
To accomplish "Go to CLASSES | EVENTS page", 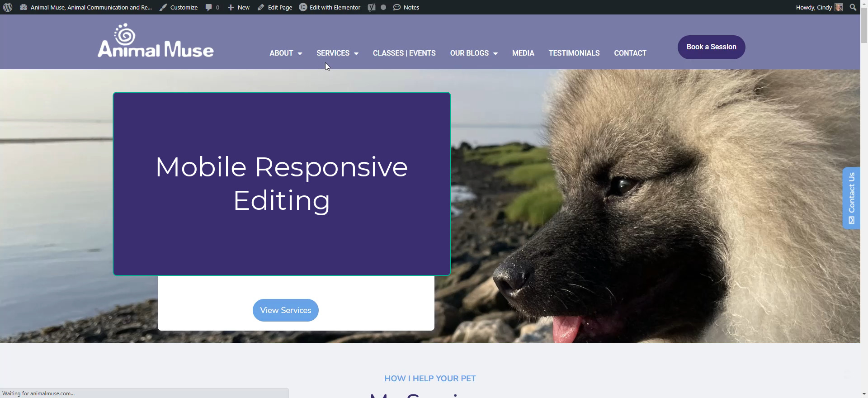I will coord(404,53).
